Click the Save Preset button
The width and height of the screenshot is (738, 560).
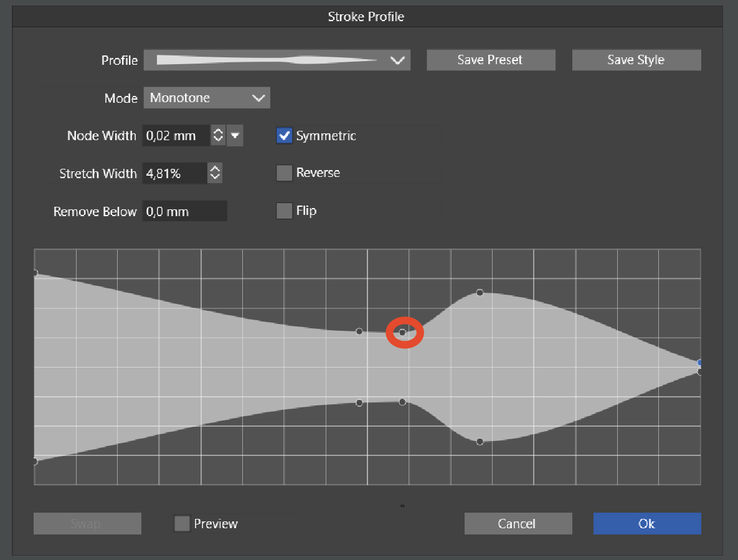click(x=490, y=60)
